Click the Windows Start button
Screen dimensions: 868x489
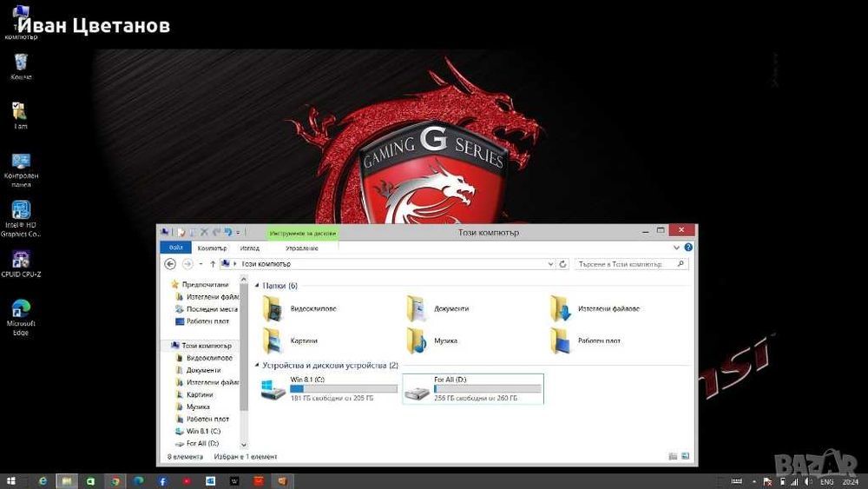tap(10, 480)
